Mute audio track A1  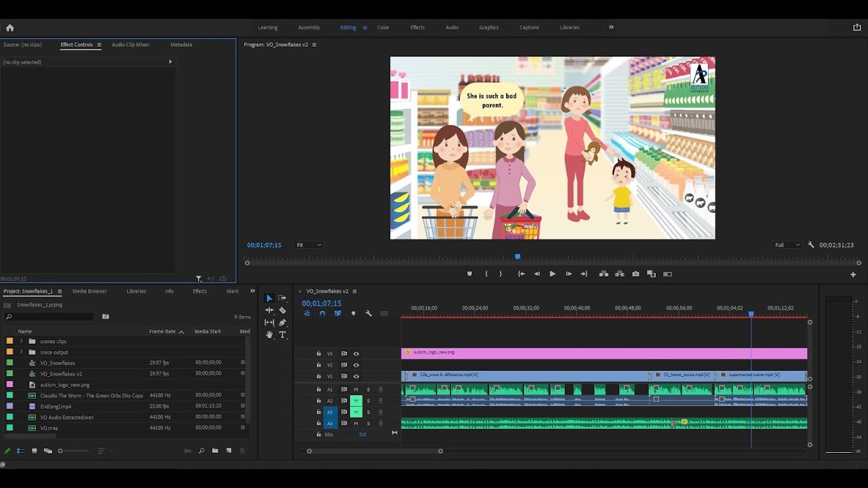pos(355,389)
